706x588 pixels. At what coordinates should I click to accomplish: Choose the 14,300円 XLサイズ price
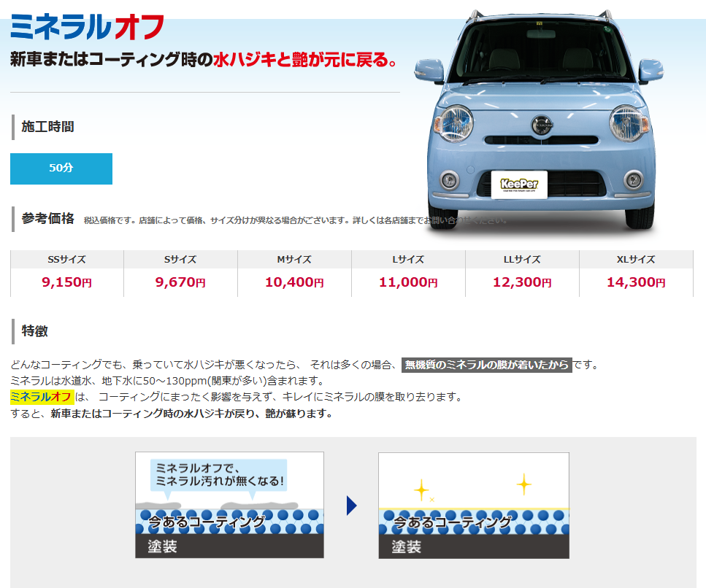[636, 283]
